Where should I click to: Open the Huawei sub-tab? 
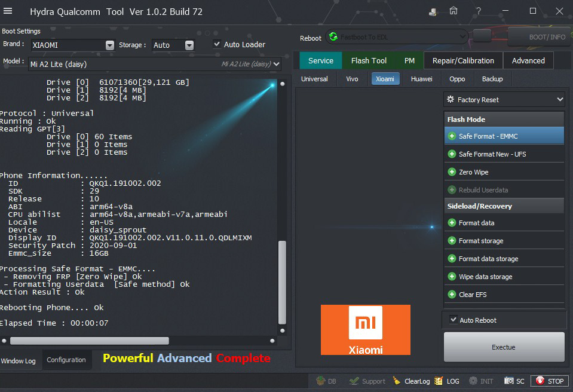(x=422, y=79)
